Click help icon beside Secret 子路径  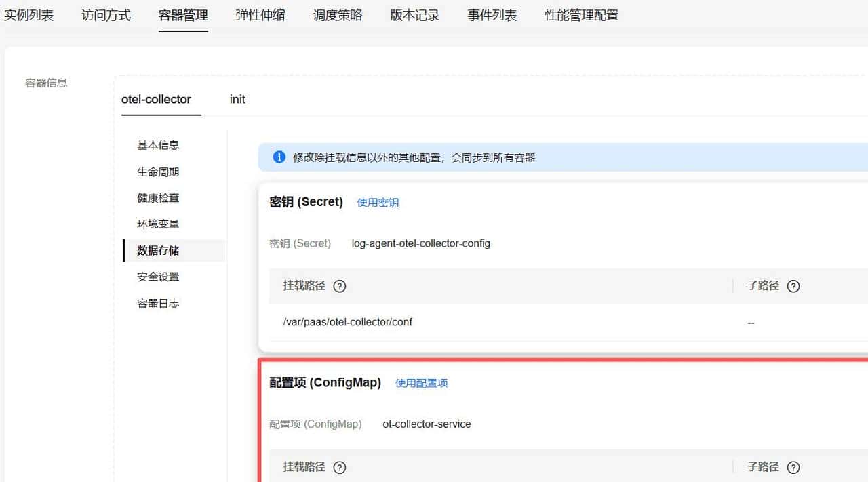click(x=793, y=286)
